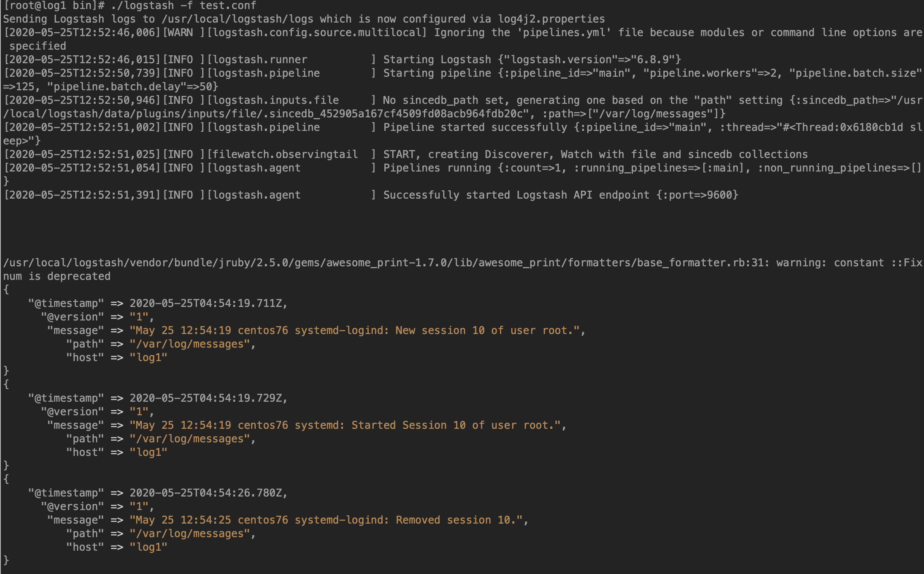Click the first "log1" host value
The height and width of the screenshot is (574, 924).
(x=149, y=358)
